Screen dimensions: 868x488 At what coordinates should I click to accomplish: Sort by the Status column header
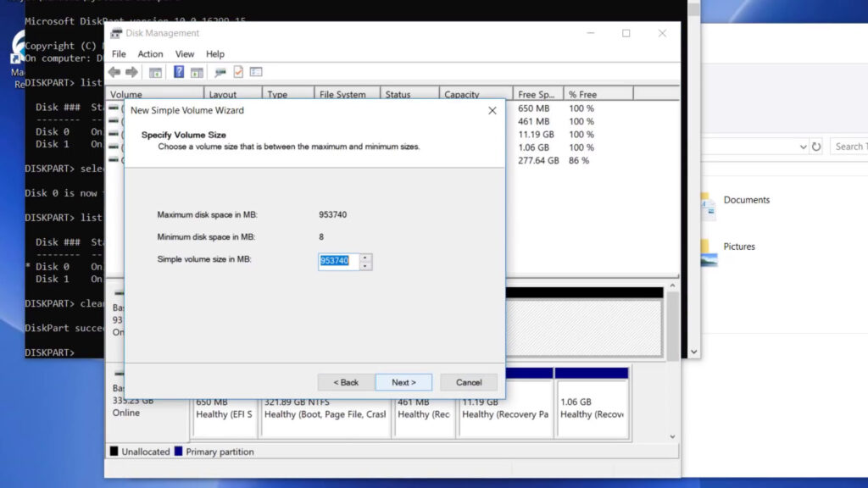click(409, 94)
